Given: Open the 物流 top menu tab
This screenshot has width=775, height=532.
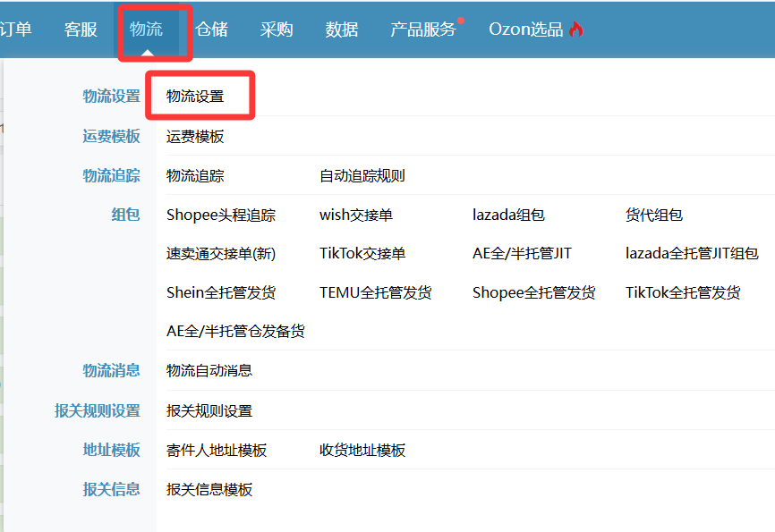Looking at the screenshot, I should (146, 30).
